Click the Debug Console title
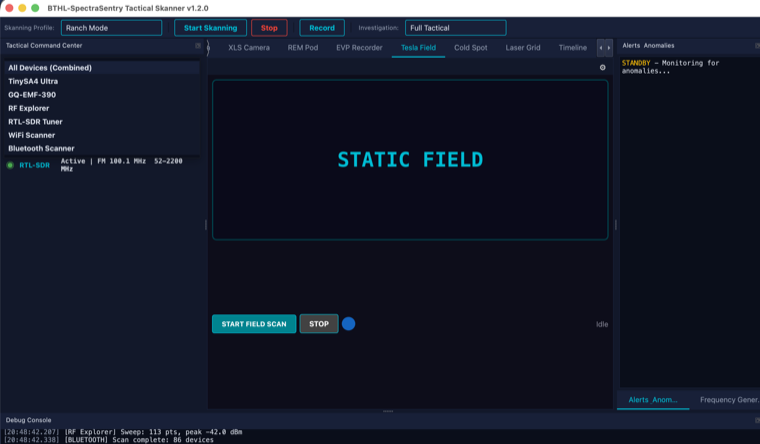760x444 pixels. coord(28,420)
